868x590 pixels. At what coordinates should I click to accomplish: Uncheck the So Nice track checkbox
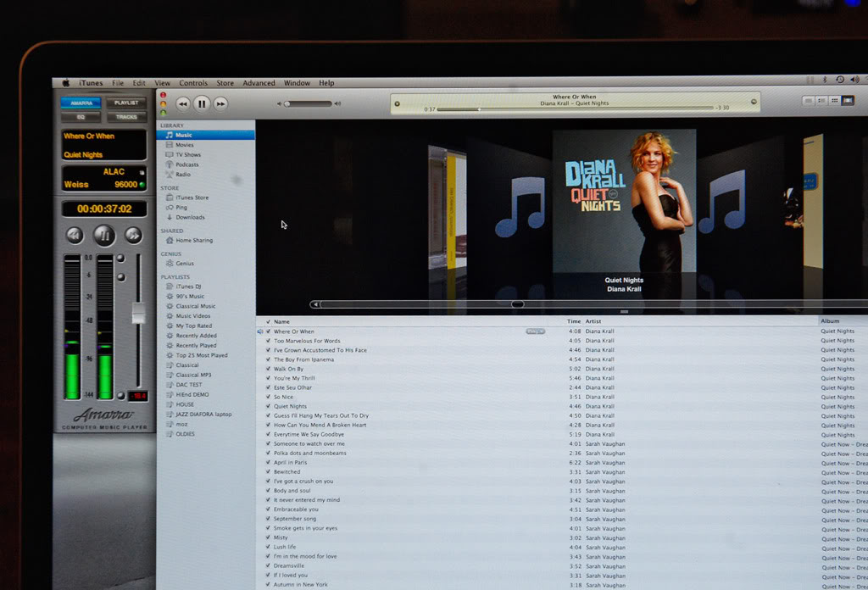[269, 397]
